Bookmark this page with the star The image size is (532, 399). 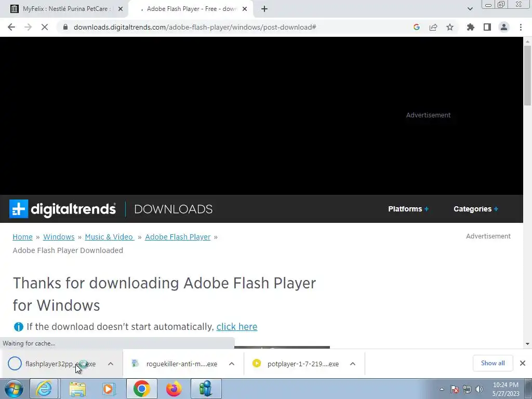pos(450,27)
